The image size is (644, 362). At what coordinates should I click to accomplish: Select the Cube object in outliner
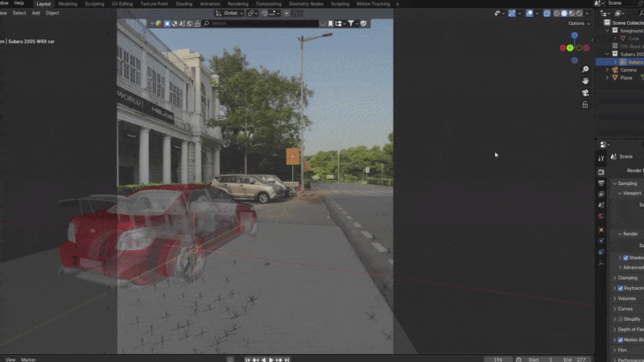[x=634, y=39]
